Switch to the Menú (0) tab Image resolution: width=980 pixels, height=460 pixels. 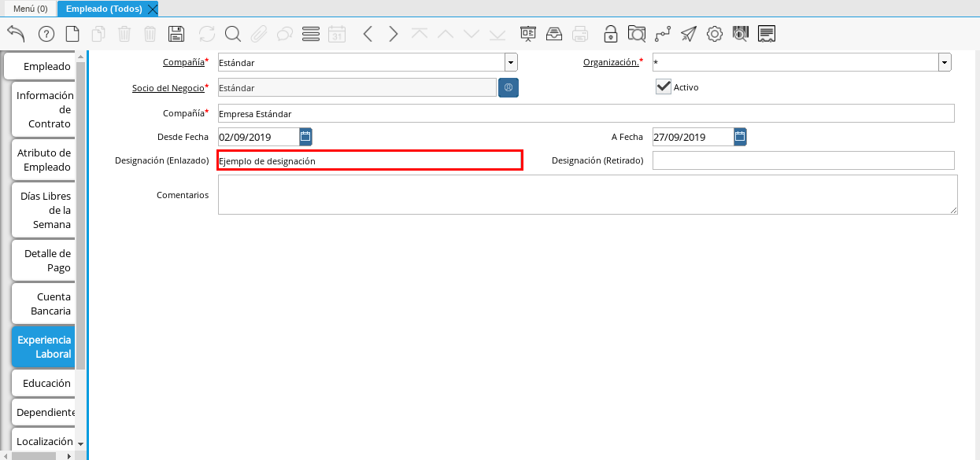pyautogui.click(x=31, y=9)
